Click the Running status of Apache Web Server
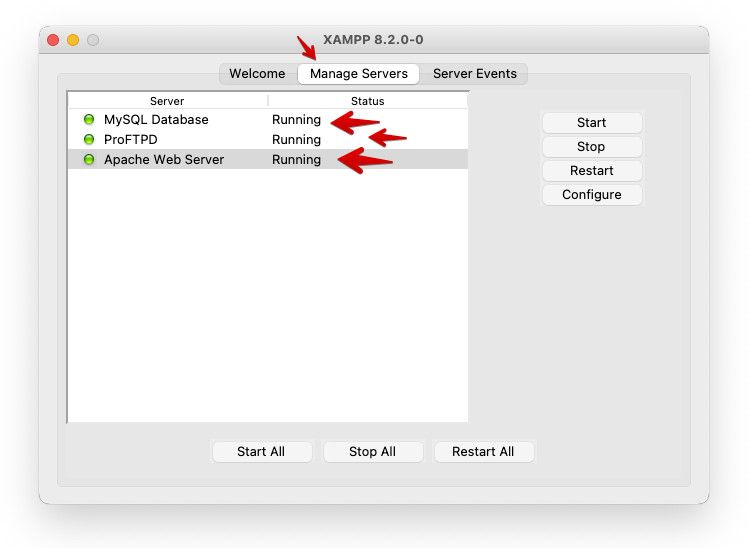Screen dimensions: 749x548 click(296, 160)
